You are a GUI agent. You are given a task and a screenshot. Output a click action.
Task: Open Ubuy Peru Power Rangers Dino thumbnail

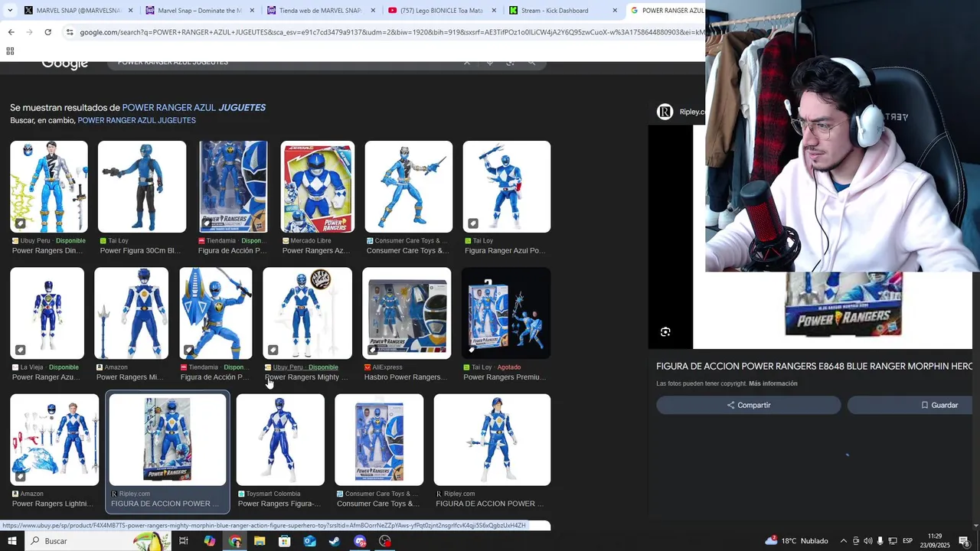tap(49, 187)
